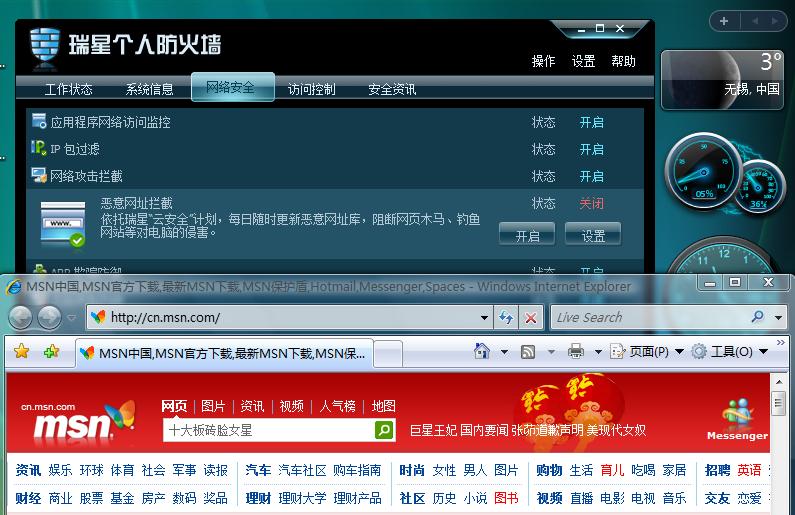Viewport: 795px width, 515px height.
Task: Click the Live Search magnifier icon
Action: [x=758, y=317]
